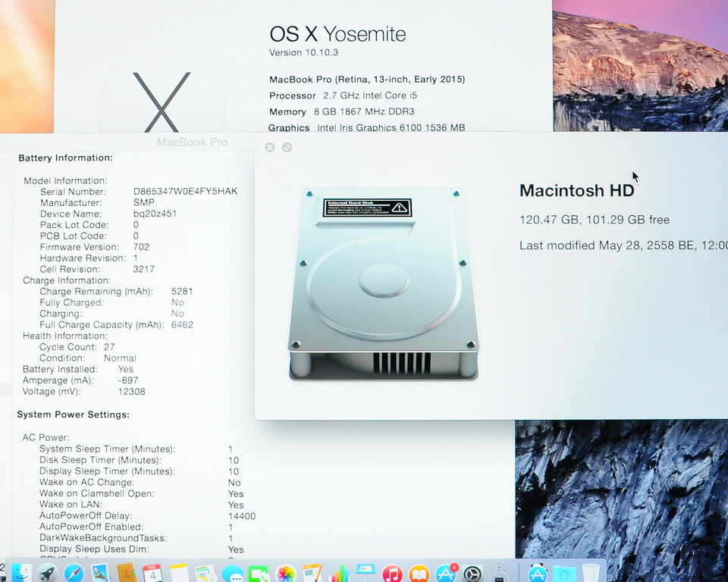
Task: Open Safari compass icon in dock
Action: [74, 573]
